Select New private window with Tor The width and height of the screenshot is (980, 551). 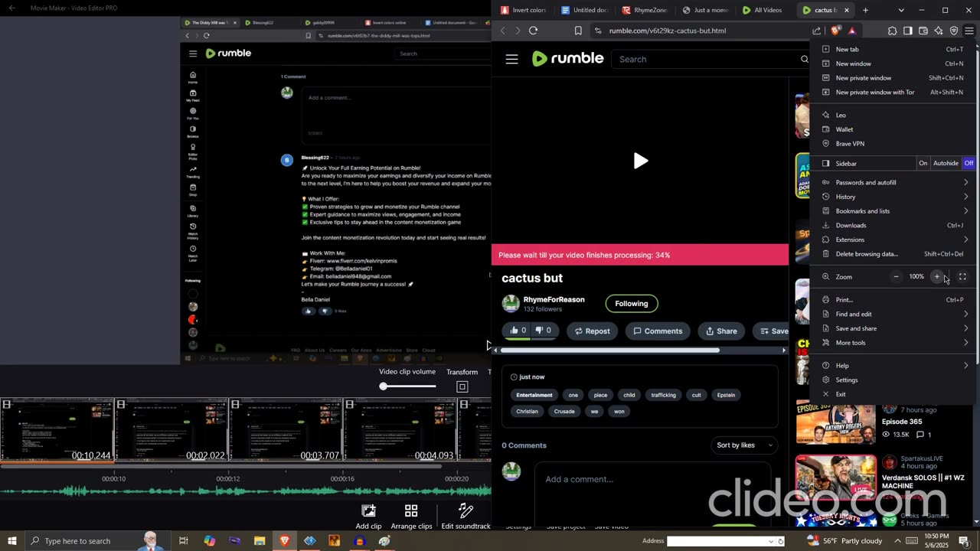click(893, 92)
